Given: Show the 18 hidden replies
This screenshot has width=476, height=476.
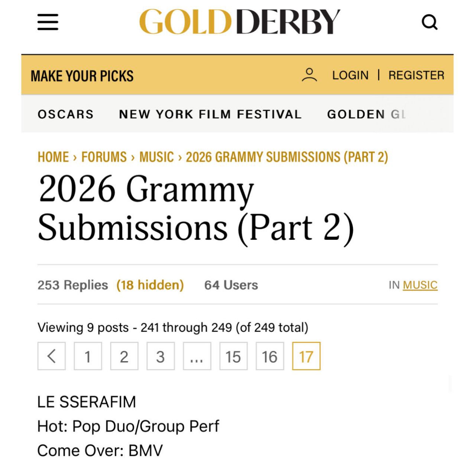Looking at the screenshot, I should 150,285.
